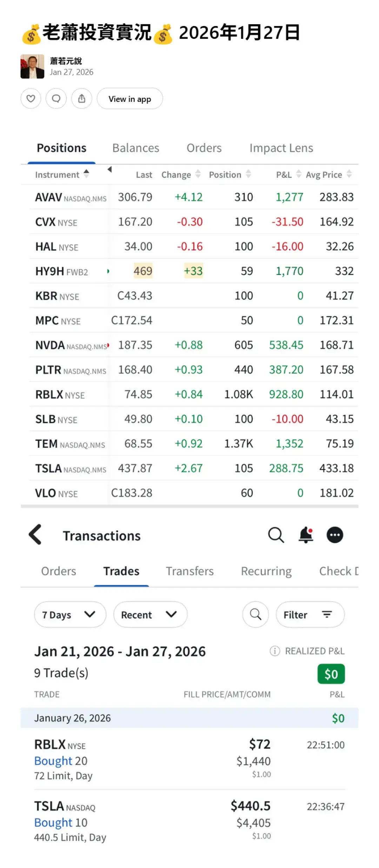Tap the share post icon
The width and height of the screenshot is (379, 868).
[82, 99]
